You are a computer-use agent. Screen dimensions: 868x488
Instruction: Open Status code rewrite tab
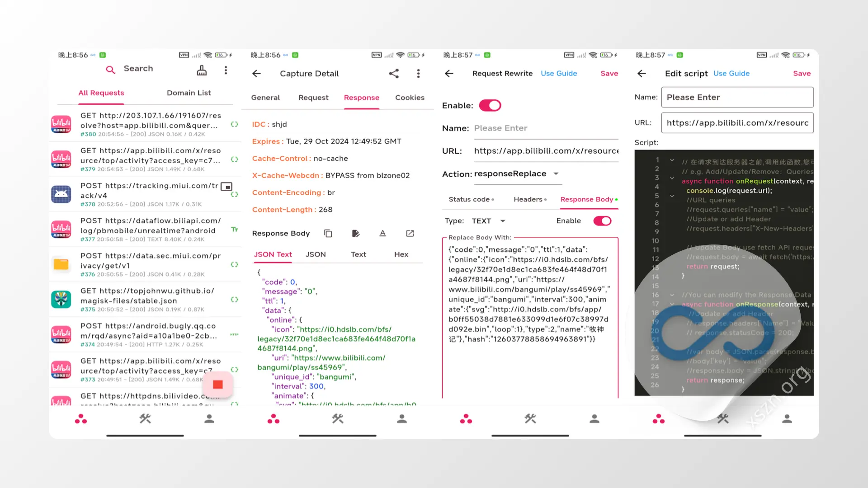tap(471, 199)
